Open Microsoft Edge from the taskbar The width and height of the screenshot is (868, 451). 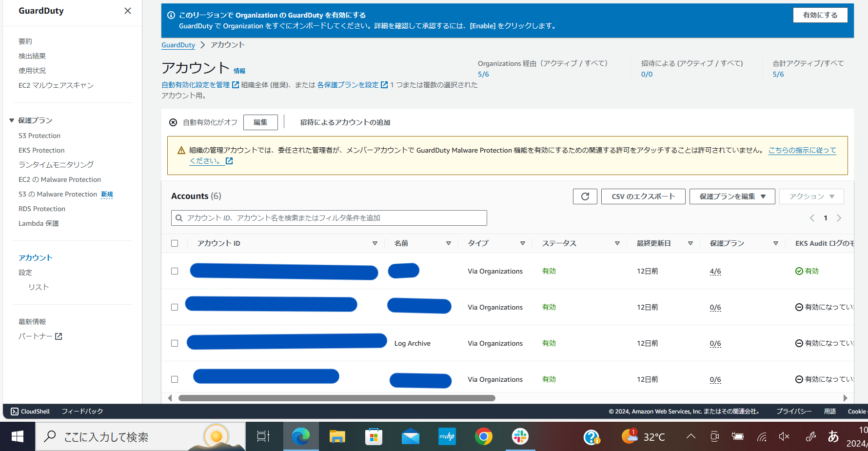click(x=301, y=436)
